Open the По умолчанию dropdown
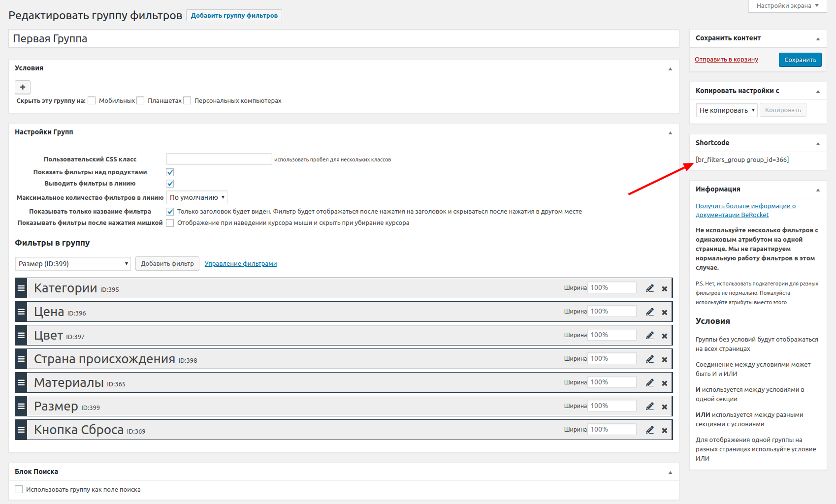The width and height of the screenshot is (836, 504). [x=197, y=197]
